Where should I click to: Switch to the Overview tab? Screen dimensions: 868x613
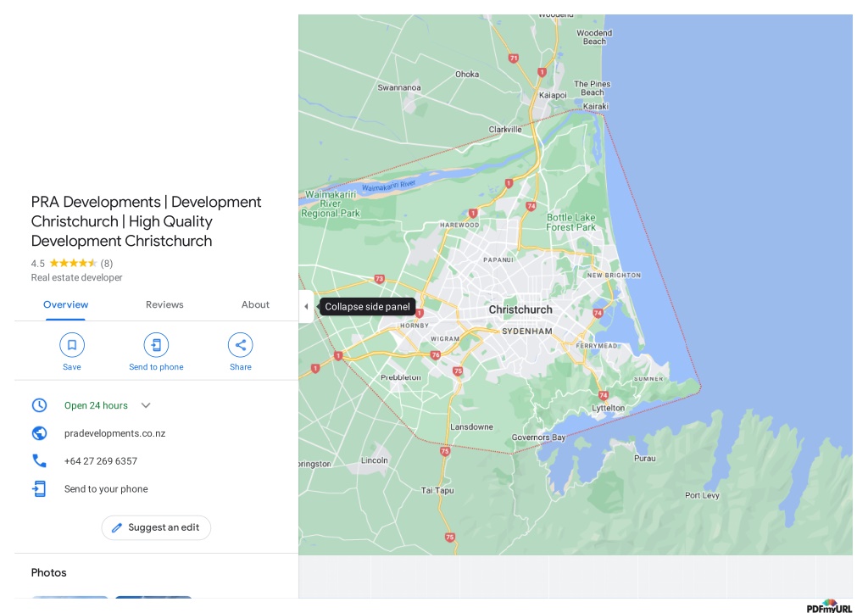(x=66, y=304)
